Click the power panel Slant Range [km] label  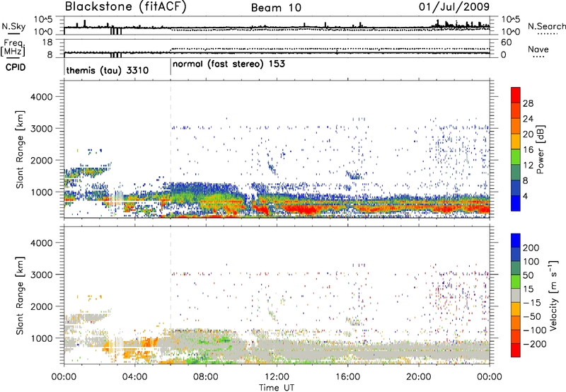click(x=20, y=149)
